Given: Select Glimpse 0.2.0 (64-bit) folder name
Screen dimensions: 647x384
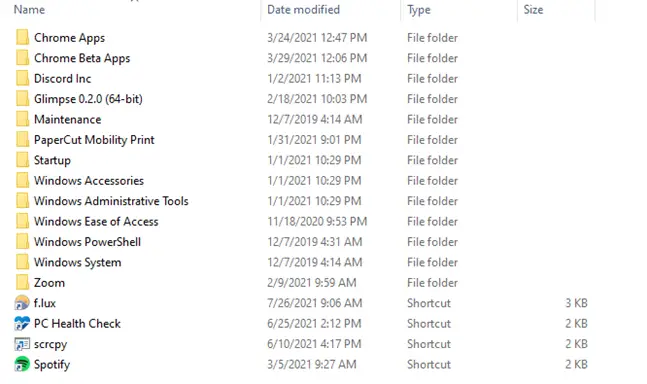Looking at the screenshot, I should pos(88,99).
